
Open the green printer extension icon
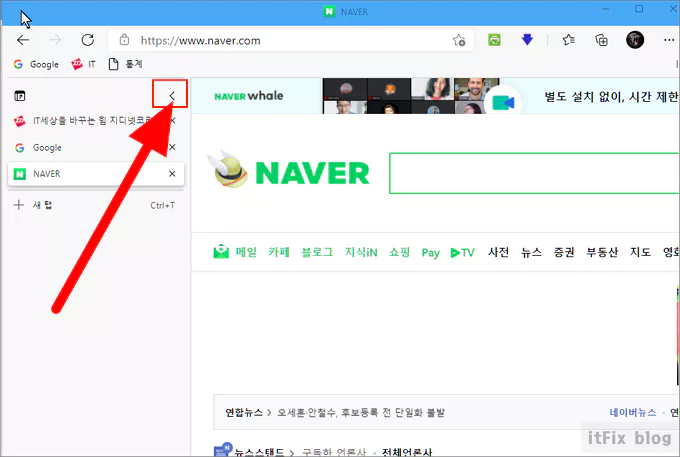[494, 40]
